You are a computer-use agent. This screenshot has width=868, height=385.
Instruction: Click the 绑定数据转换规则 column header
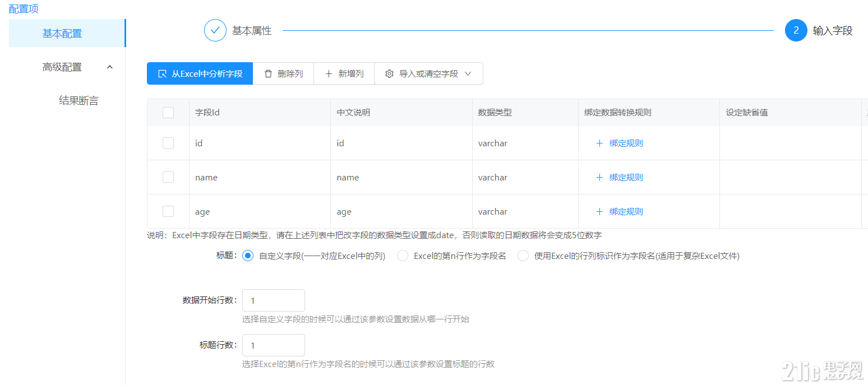point(649,113)
